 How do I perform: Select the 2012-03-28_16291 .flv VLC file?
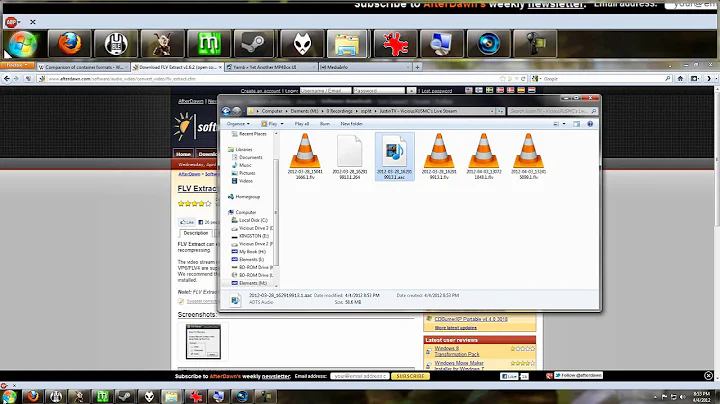(x=439, y=156)
